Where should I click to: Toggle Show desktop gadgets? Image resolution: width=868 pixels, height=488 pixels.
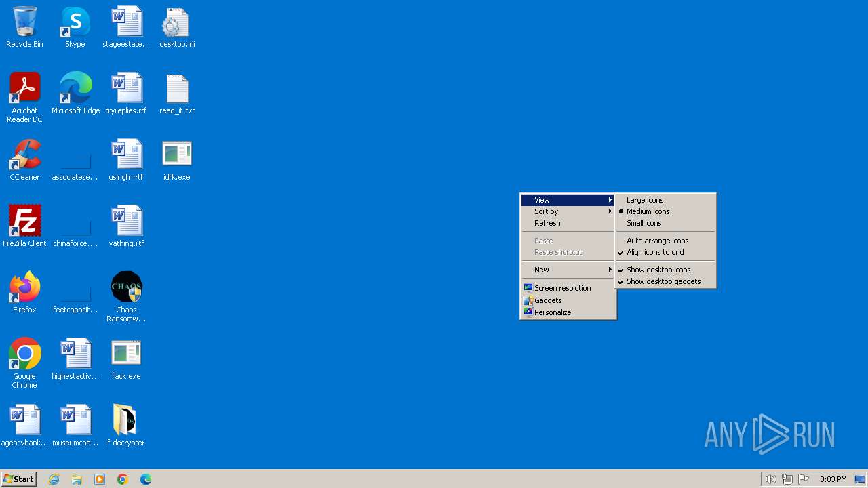click(x=665, y=281)
